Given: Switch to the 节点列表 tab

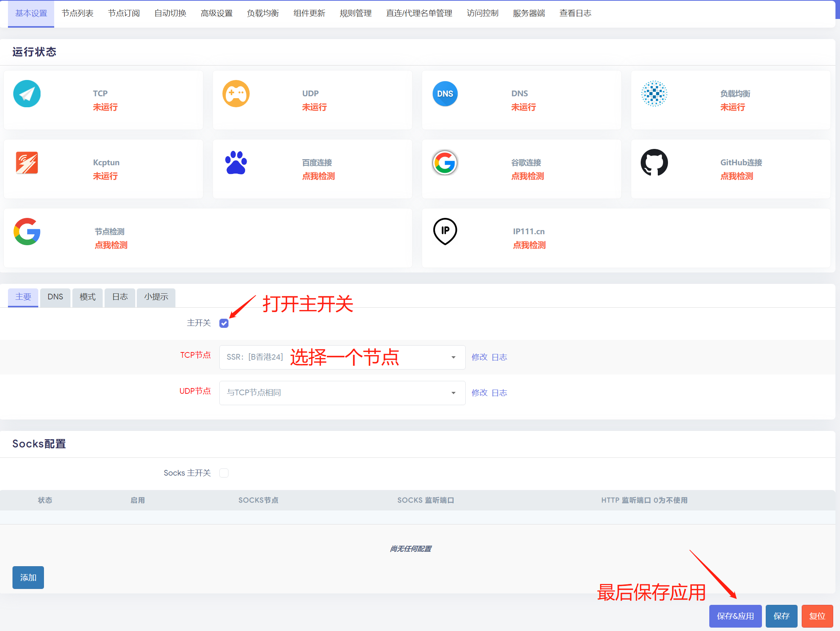Looking at the screenshot, I should click(77, 13).
